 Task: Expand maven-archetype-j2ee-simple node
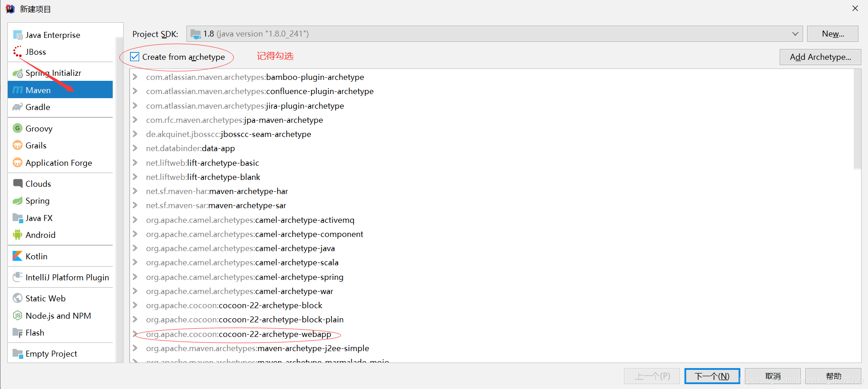click(135, 348)
